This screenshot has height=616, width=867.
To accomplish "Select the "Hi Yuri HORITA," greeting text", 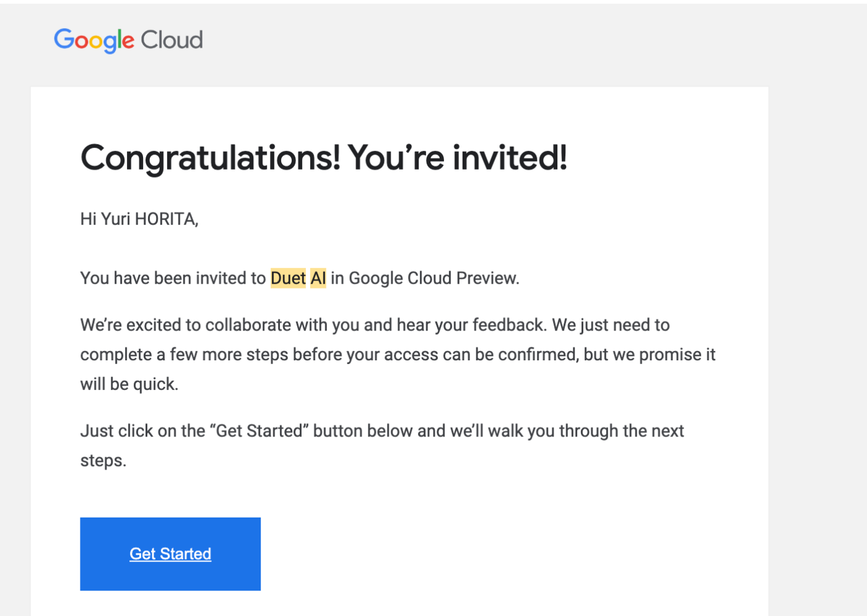I will click(139, 219).
